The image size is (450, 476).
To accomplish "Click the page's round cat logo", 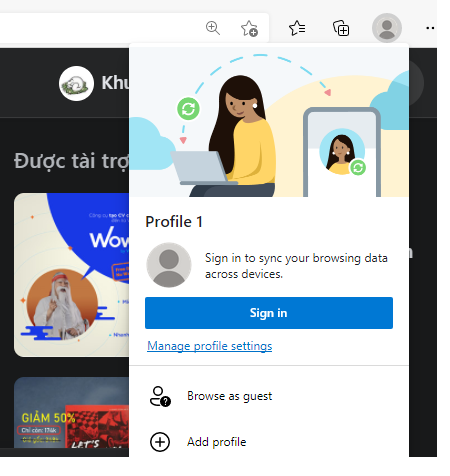I will pyautogui.click(x=76, y=83).
